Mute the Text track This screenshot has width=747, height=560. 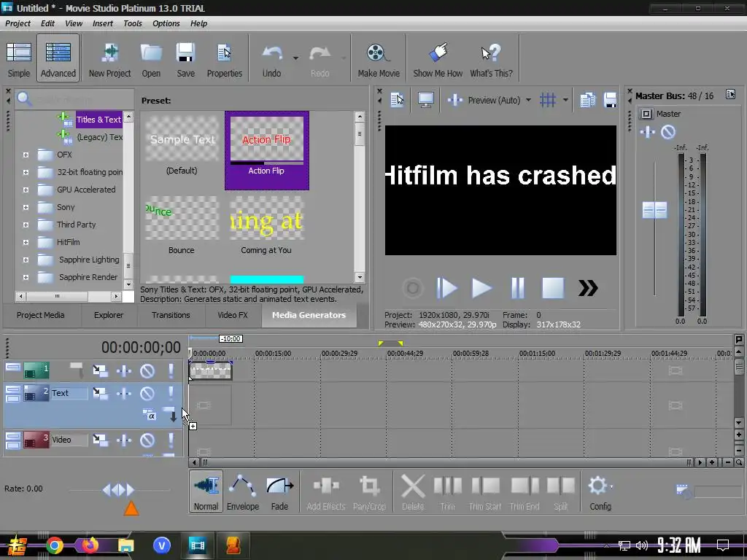tap(147, 393)
